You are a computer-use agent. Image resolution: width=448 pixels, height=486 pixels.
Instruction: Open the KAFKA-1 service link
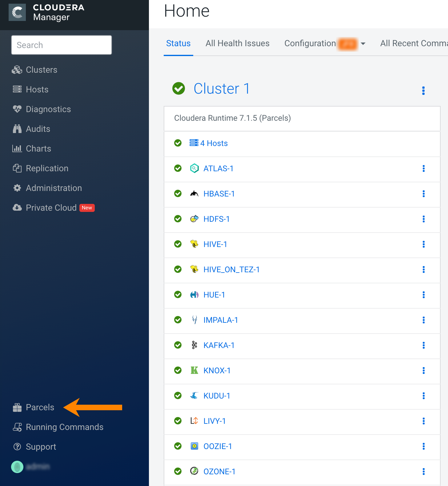(x=219, y=345)
